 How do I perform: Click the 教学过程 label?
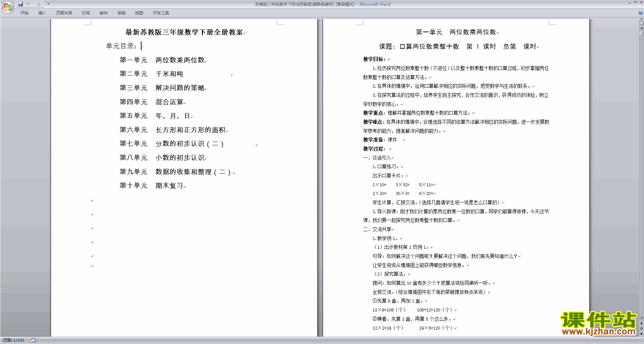coord(374,149)
